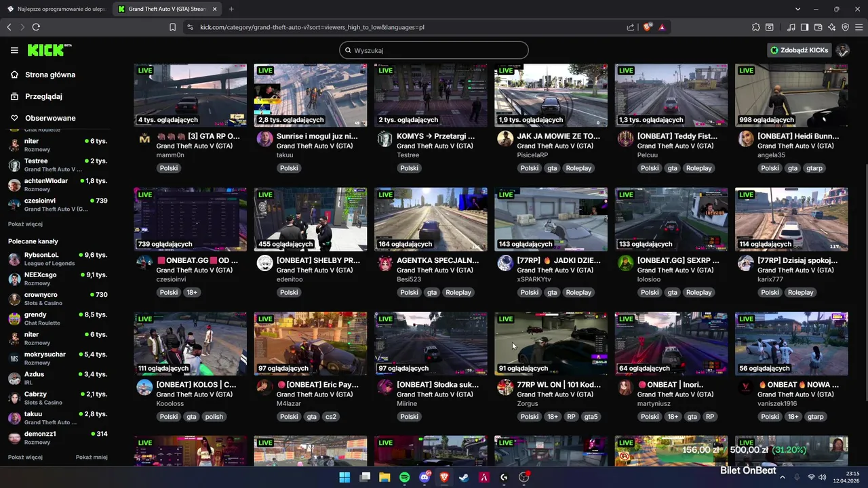Open RybsonLoL in recommended channels
Screen dimensions: 868x488
click(58, 258)
